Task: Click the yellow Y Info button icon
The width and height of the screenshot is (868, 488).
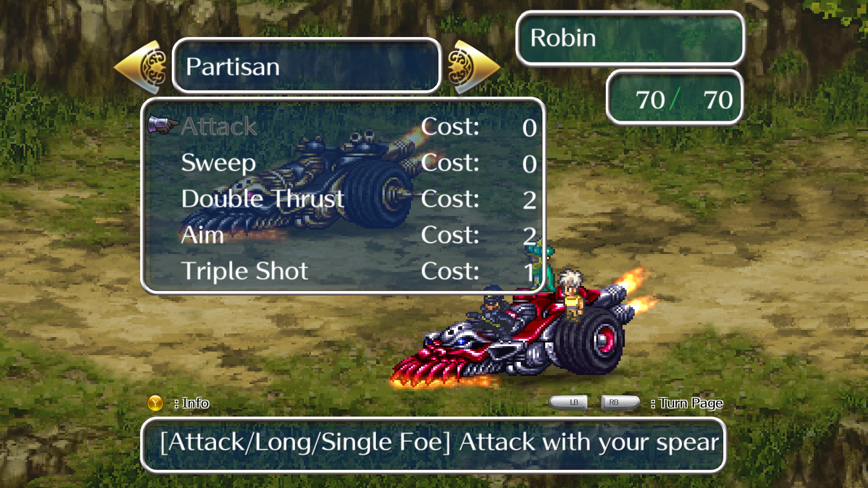Action: (155, 403)
